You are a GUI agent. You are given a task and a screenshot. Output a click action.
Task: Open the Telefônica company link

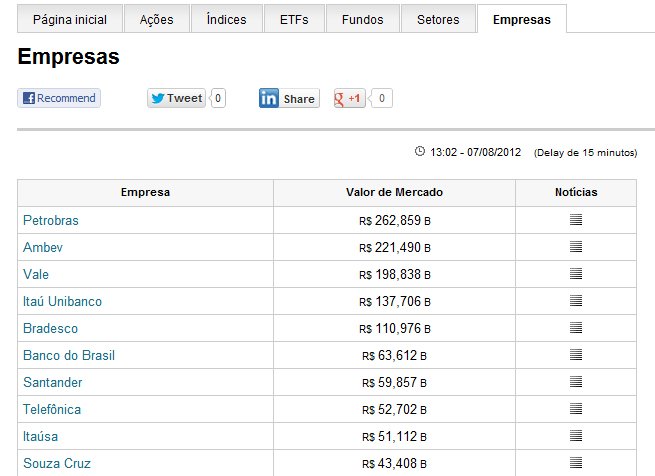[52, 409]
